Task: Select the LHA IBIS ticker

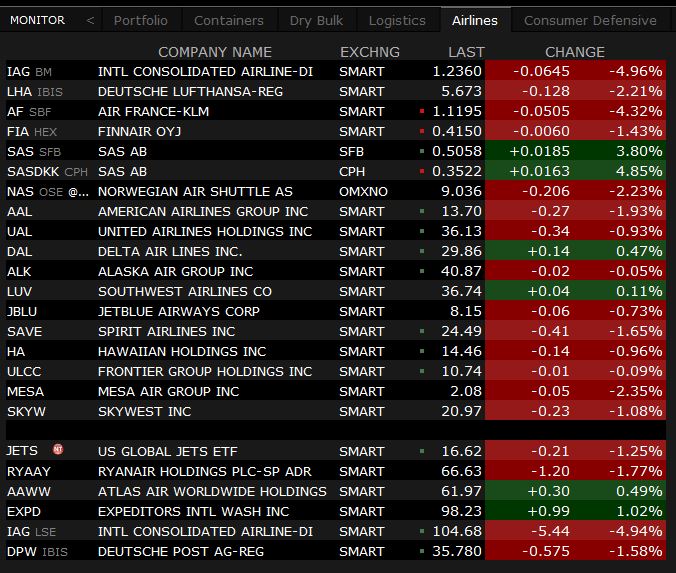Action: [35, 91]
